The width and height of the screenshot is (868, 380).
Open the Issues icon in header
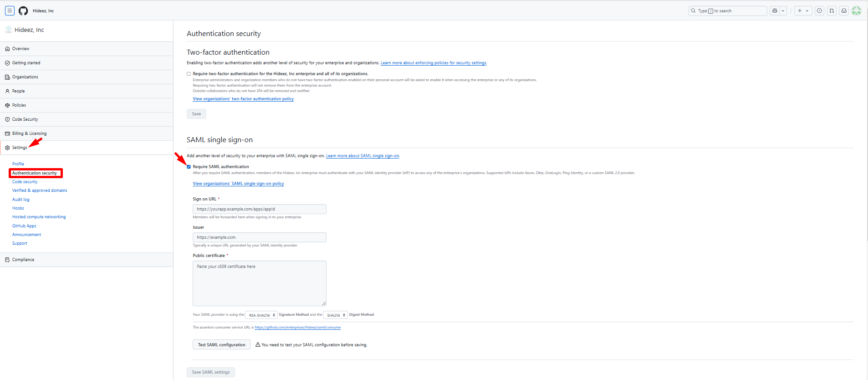[819, 11]
